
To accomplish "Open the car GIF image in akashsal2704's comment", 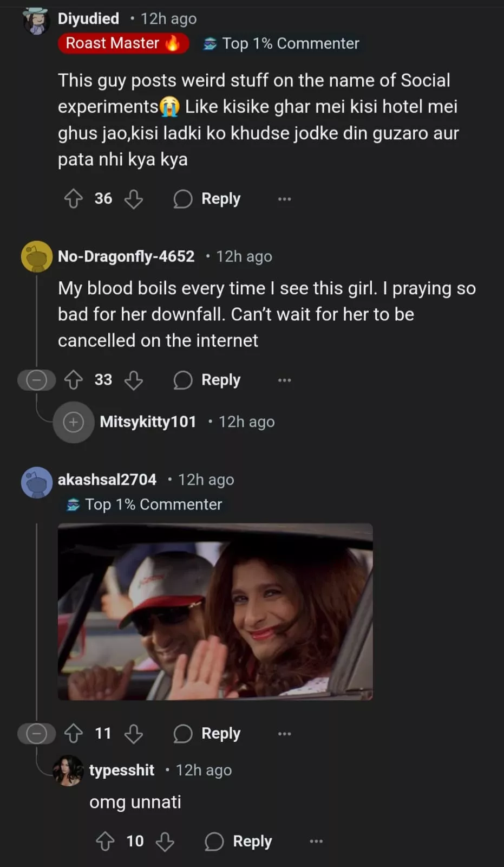I will click(215, 611).
